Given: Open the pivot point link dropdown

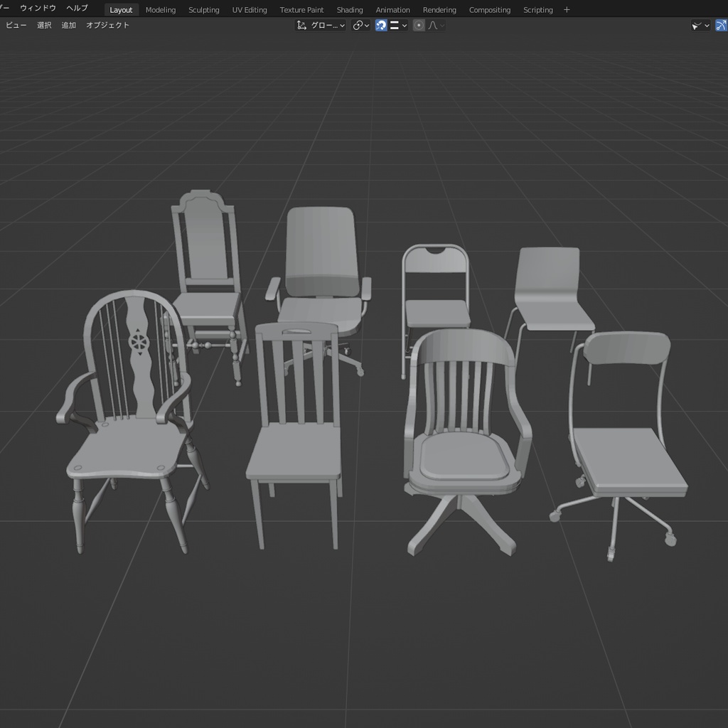Looking at the screenshot, I should click(x=360, y=25).
